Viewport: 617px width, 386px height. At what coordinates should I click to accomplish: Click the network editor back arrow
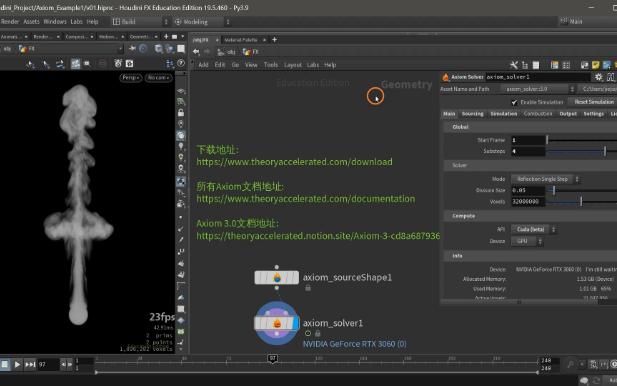click(x=196, y=52)
